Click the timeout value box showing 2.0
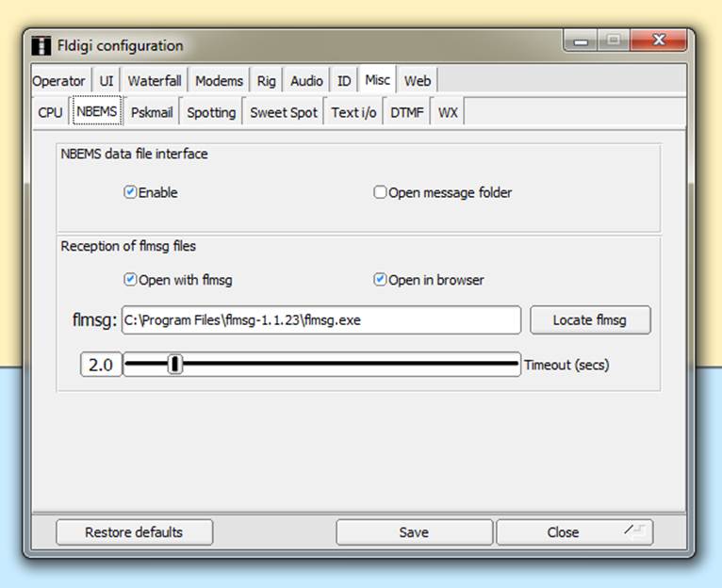Image resolution: width=722 pixels, height=588 pixels. coord(101,365)
